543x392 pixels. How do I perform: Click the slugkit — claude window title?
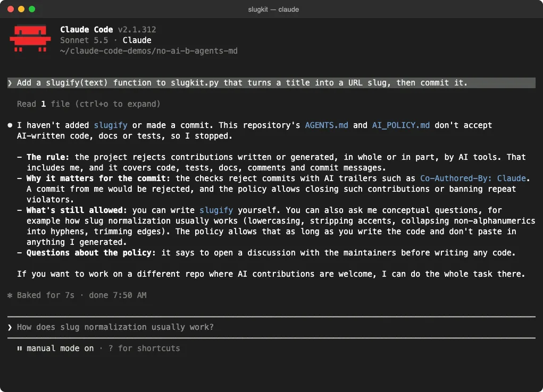(x=273, y=10)
